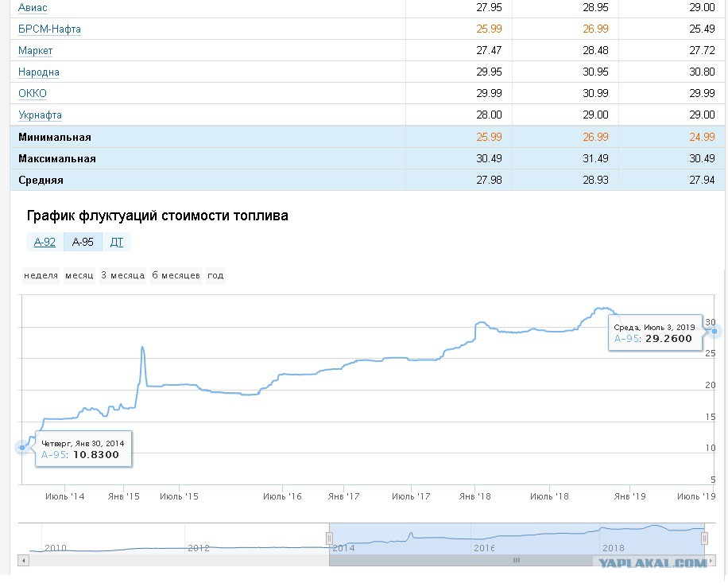The width and height of the screenshot is (728, 587).
Task: Open the Авиас station link
Action: pos(33,7)
